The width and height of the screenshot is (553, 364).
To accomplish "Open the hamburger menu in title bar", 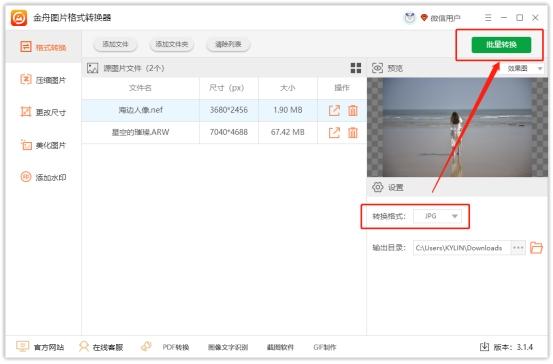I will coord(488,18).
